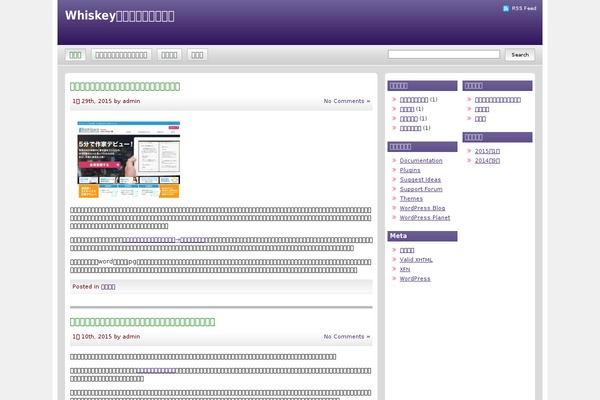The width and height of the screenshot is (600, 400).
Task: Open No Comments link for 29th post
Action: (x=347, y=101)
